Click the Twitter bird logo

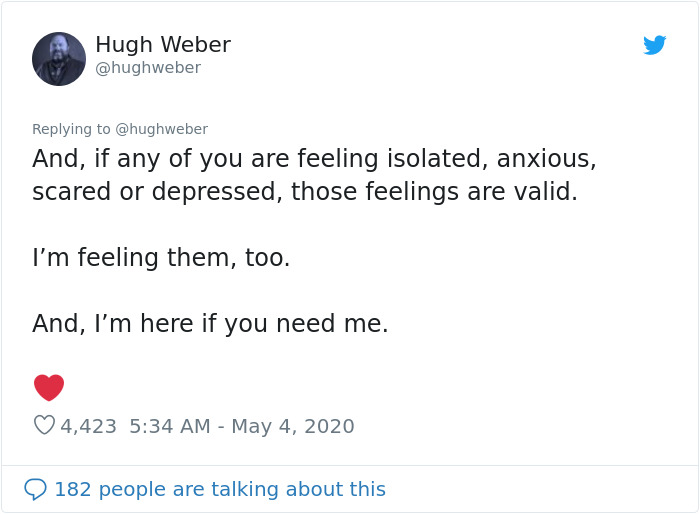click(654, 45)
